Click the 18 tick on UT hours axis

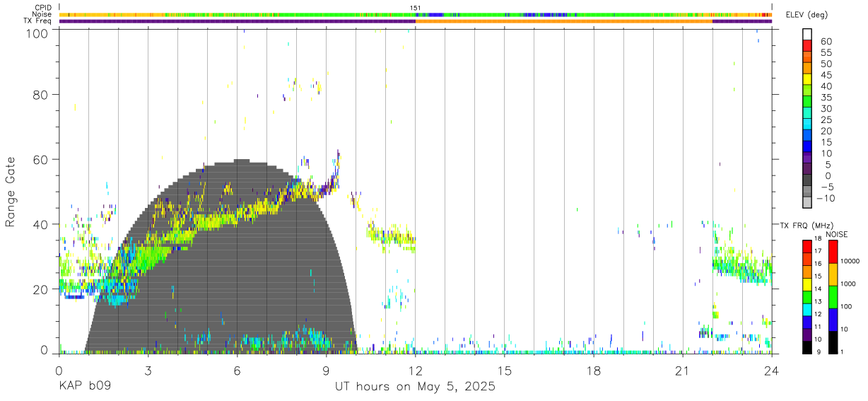[593, 370]
